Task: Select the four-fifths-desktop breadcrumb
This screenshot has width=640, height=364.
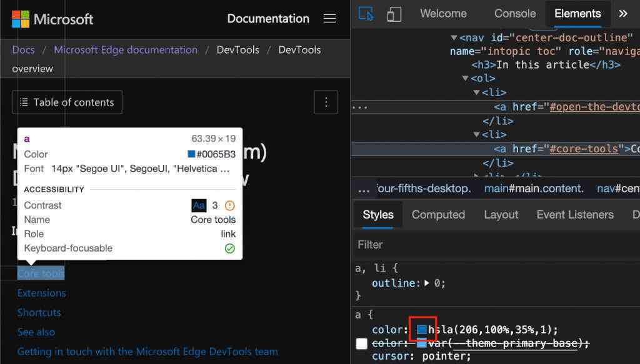Action: [424, 189]
